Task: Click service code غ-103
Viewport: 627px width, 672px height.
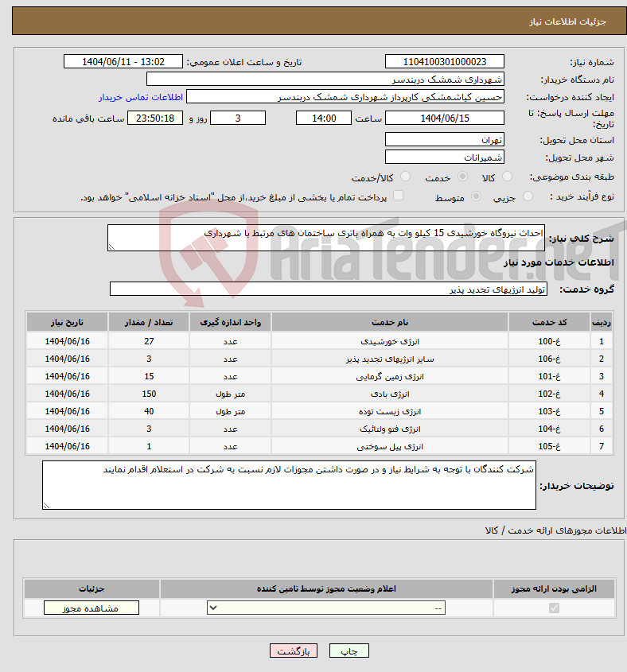Action: pos(549,411)
